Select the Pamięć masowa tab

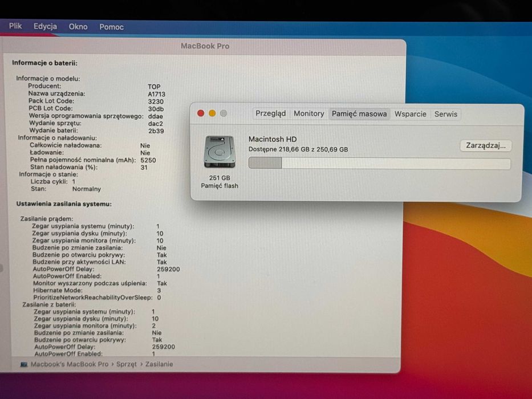tap(359, 114)
